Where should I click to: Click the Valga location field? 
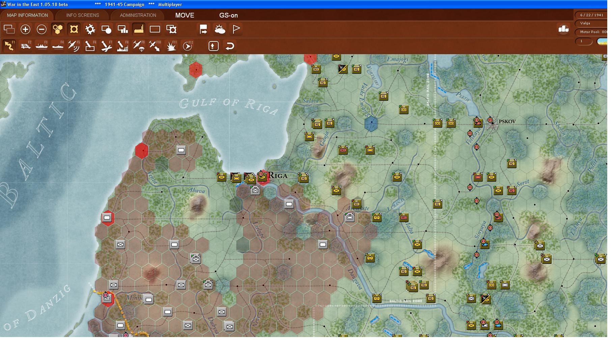[591, 23]
